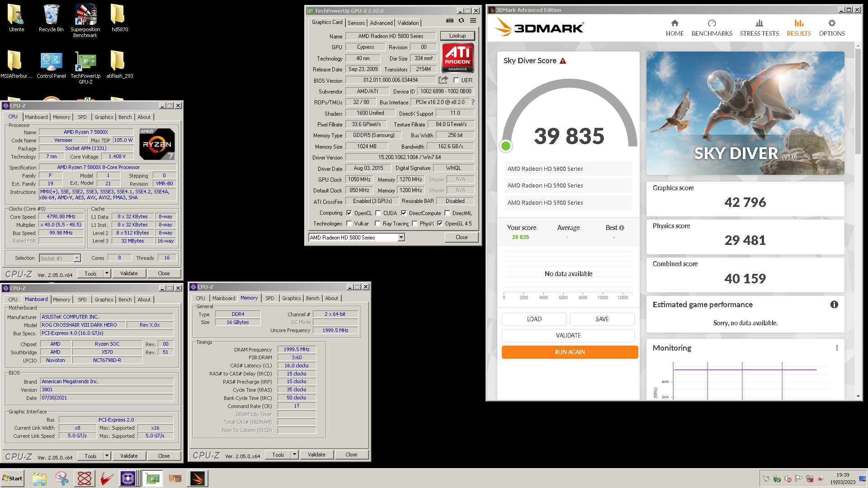Viewport: 868px width, 488px height.
Task: Click the Sky Diver preview image
Action: click(x=745, y=113)
